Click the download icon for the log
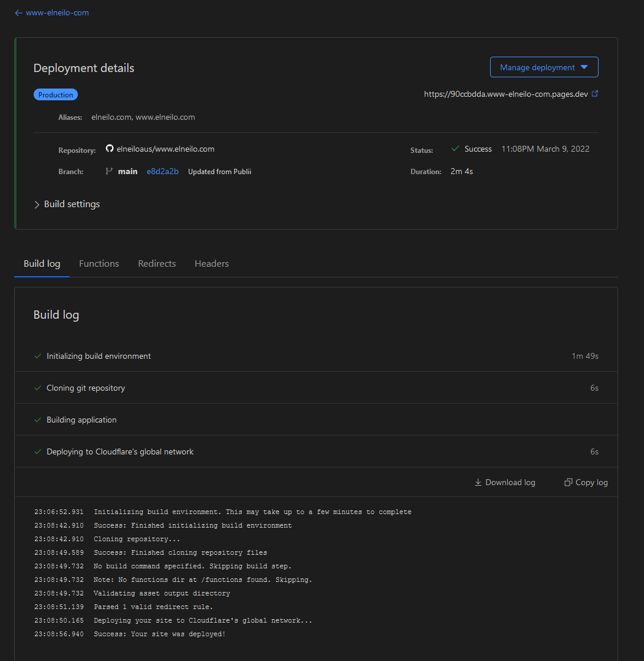Image resolution: width=644 pixels, height=661 pixels. click(x=478, y=483)
